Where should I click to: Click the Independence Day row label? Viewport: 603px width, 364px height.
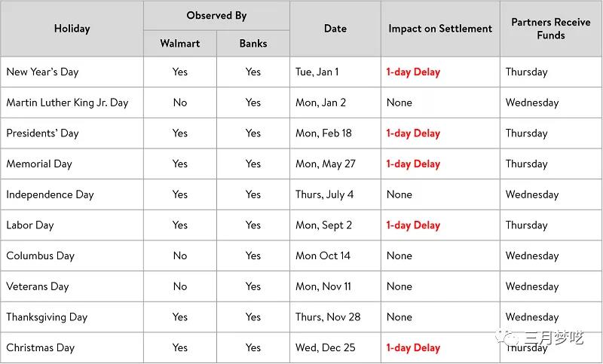pos(50,194)
